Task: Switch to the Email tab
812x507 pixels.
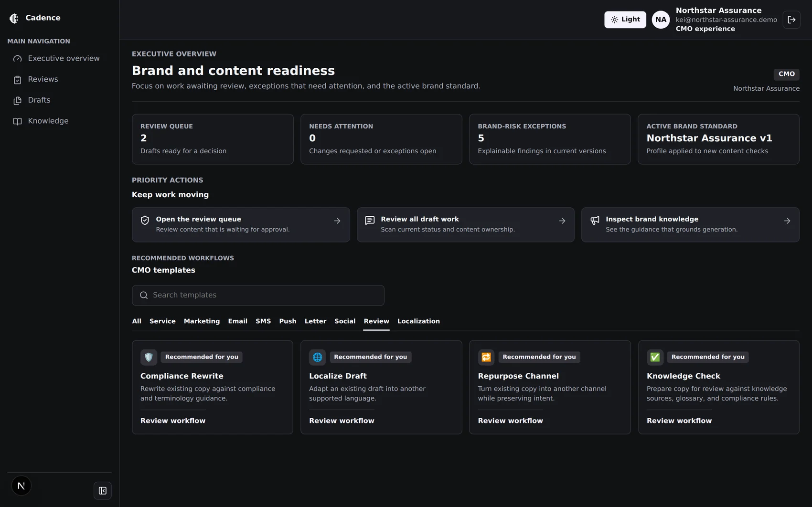Action: click(x=237, y=321)
